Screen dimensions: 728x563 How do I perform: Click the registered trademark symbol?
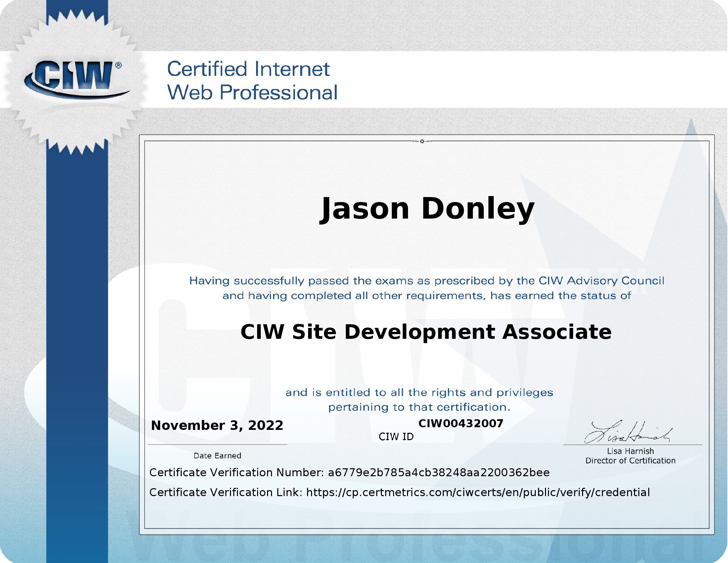(x=118, y=65)
